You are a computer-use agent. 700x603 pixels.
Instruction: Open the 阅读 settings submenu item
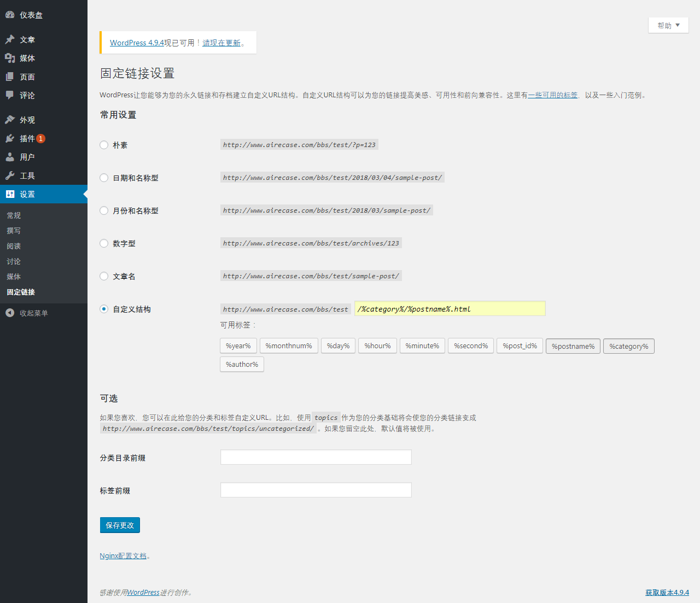[14, 246]
